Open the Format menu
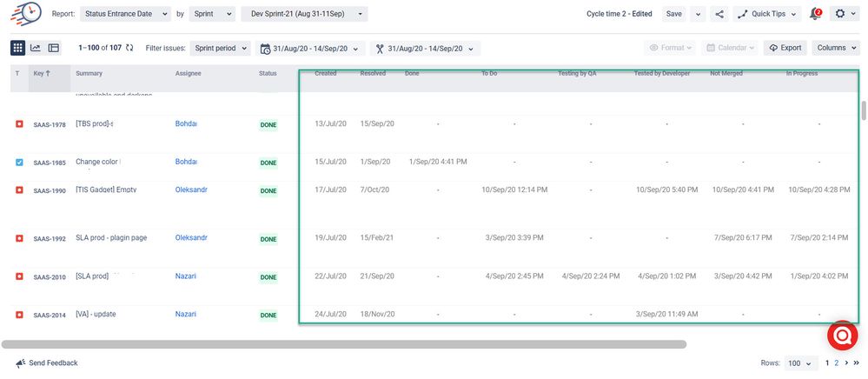 [x=670, y=48]
